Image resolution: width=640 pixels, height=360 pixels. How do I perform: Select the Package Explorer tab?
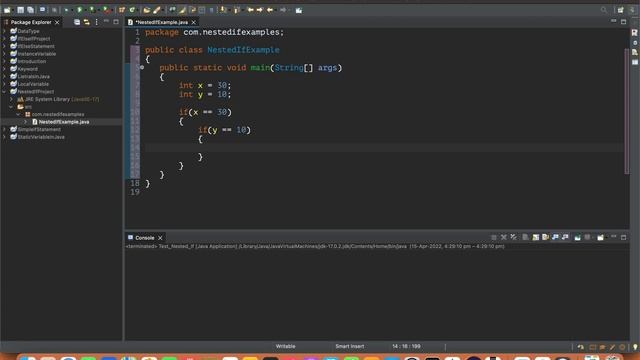pos(31,22)
